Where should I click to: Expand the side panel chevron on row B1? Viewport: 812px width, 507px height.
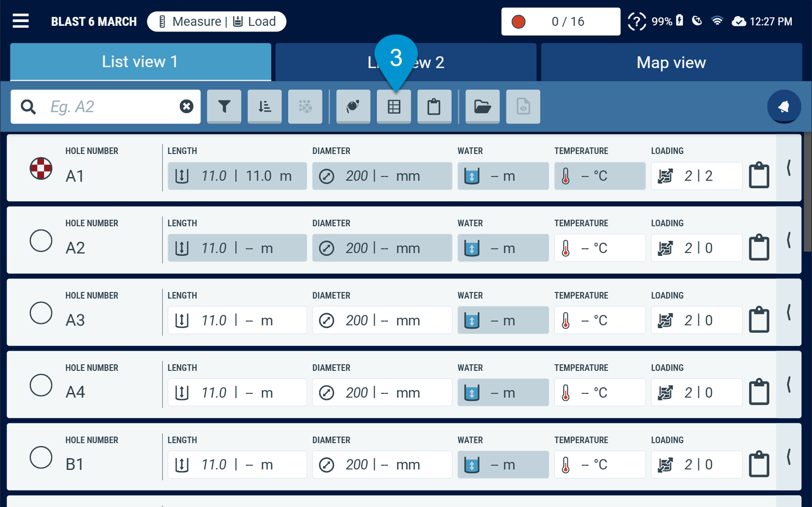789,457
